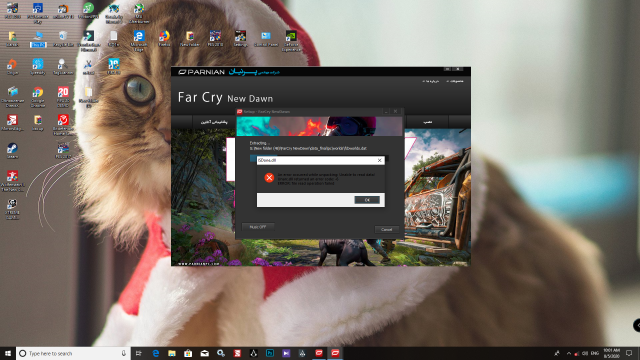640x360 pixels.
Task: Open Microsoft Store from the taskbar
Action: point(188,353)
